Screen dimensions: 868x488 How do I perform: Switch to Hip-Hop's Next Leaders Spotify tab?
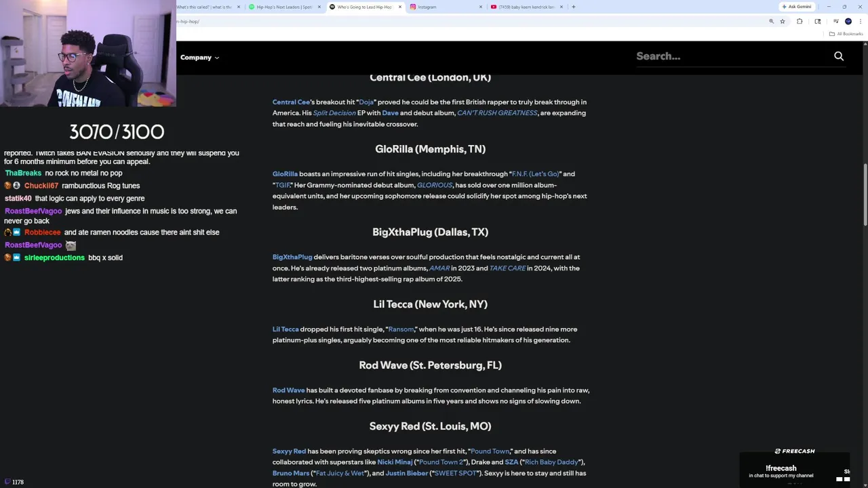coord(284,7)
